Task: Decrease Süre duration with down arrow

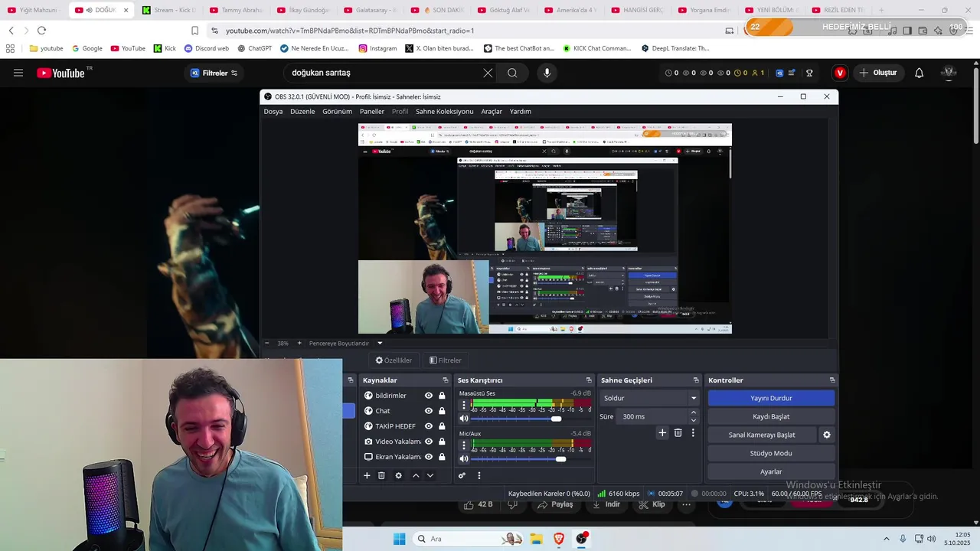Action: (694, 420)
